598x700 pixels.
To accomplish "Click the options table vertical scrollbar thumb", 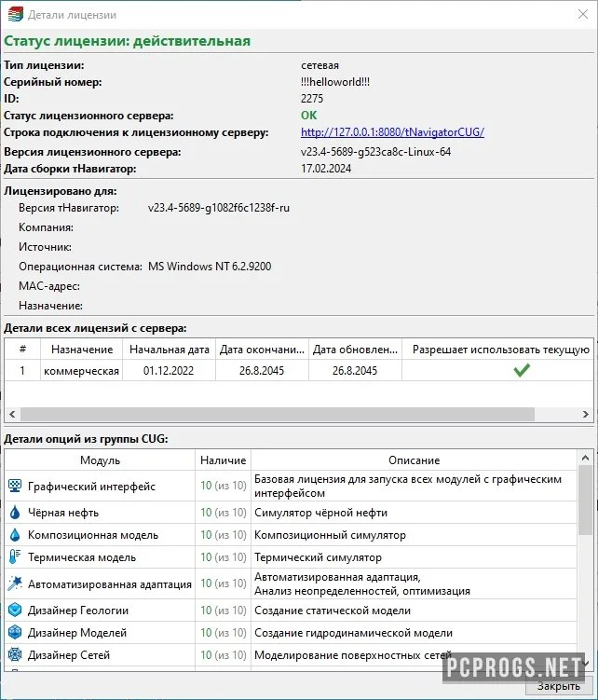I will 585,500.
